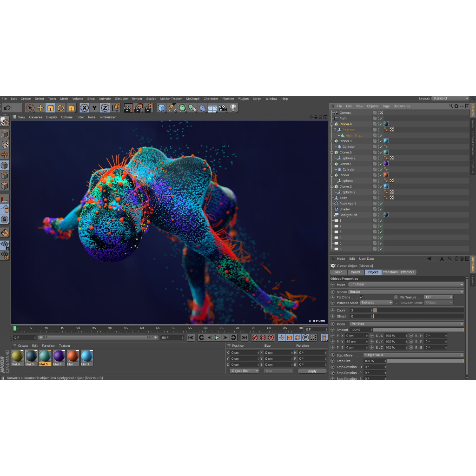Click the home icon in Object Manager
The image size is (476, 476).
pos(456,106)
